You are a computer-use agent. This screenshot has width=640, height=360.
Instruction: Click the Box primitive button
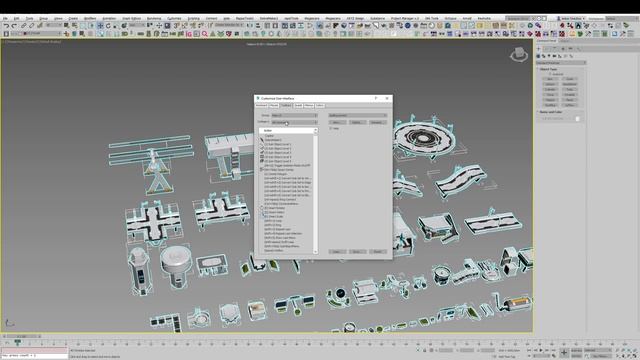coord(550,79)
